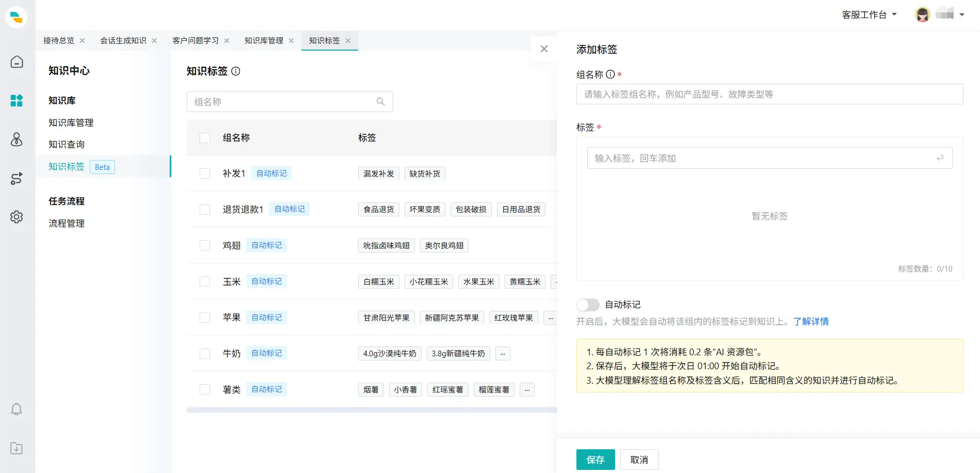Open the user account dropdown arrow
Viewport: 980px width, 473px height.
(962, 15)
